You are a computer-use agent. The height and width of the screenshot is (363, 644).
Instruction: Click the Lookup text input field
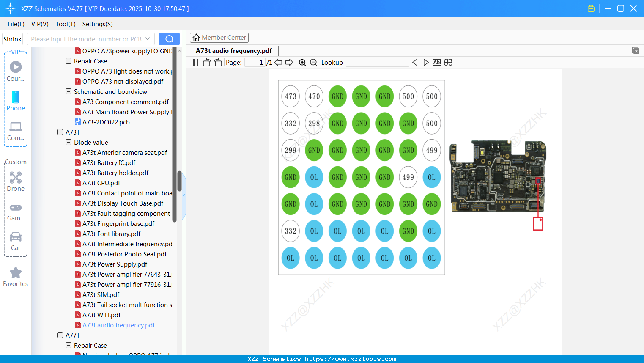[x=377, y=63]
